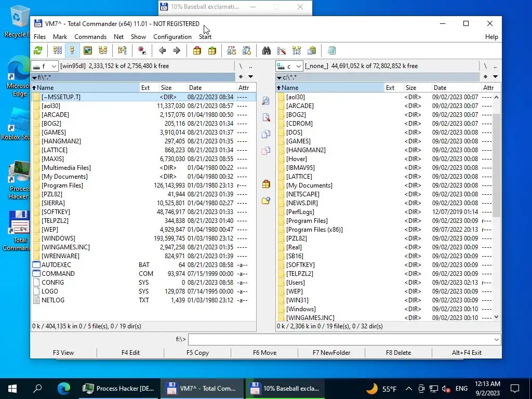Go back with the left arrow icon

(162, 50)
